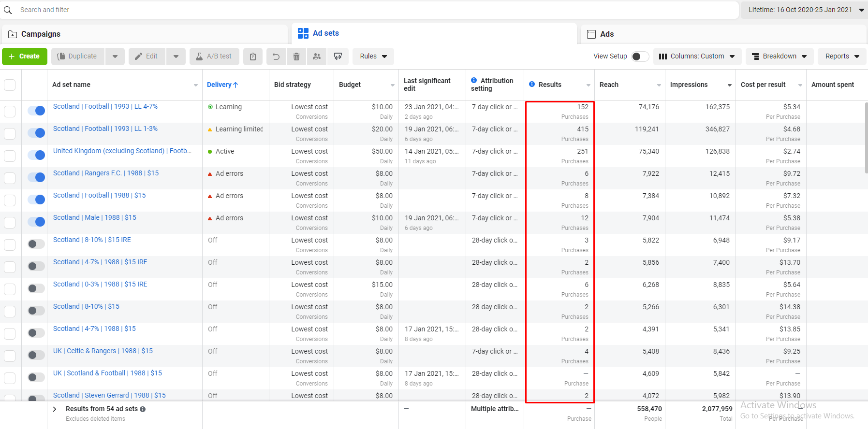The image size is (868, 429).
Task: Open the Columns: Custom dropdown
Action: 697,57
